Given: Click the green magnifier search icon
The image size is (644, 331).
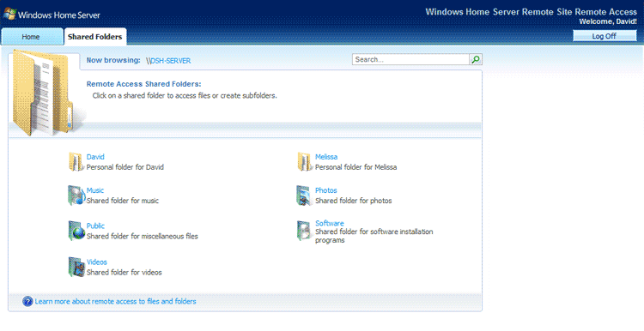Looking at the screenshot, I should tap(476, 59).
